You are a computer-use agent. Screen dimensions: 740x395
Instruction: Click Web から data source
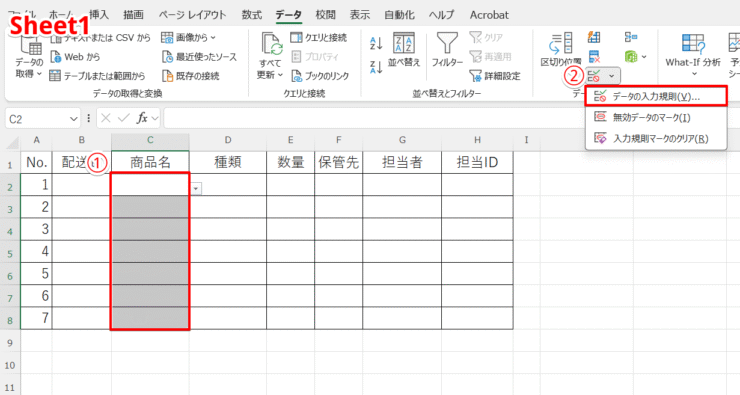pos(75,57)
